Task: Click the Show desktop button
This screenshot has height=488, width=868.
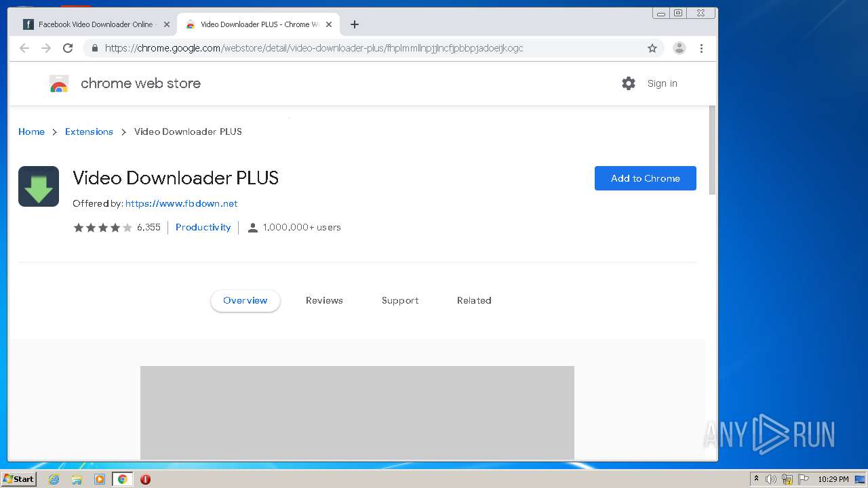Action: pyautogui.click(x=861, y=479)
